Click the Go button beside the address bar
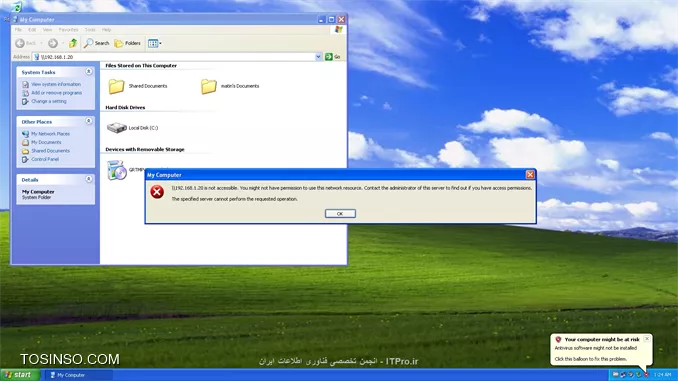 [333, 57]
